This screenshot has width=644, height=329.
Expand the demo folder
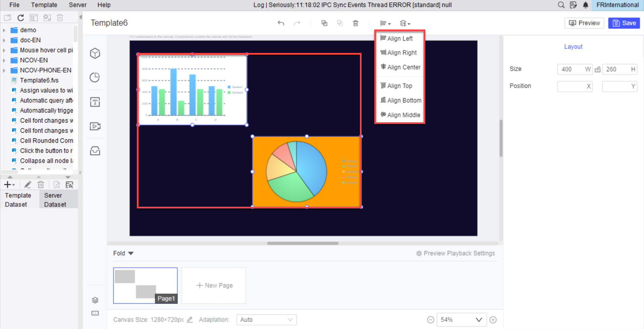pyautogui.click(x=4, y=30)
